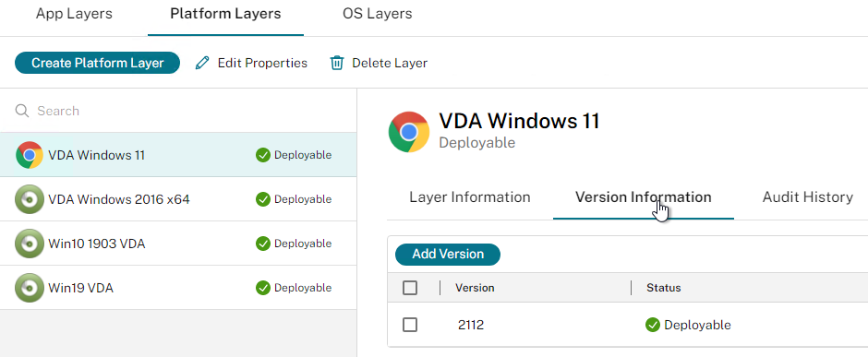Image resolution: width=868 pixels, height=357 pixels.
Task: Toggle the select-all checkbox in Version header
Action: point(410,288)
